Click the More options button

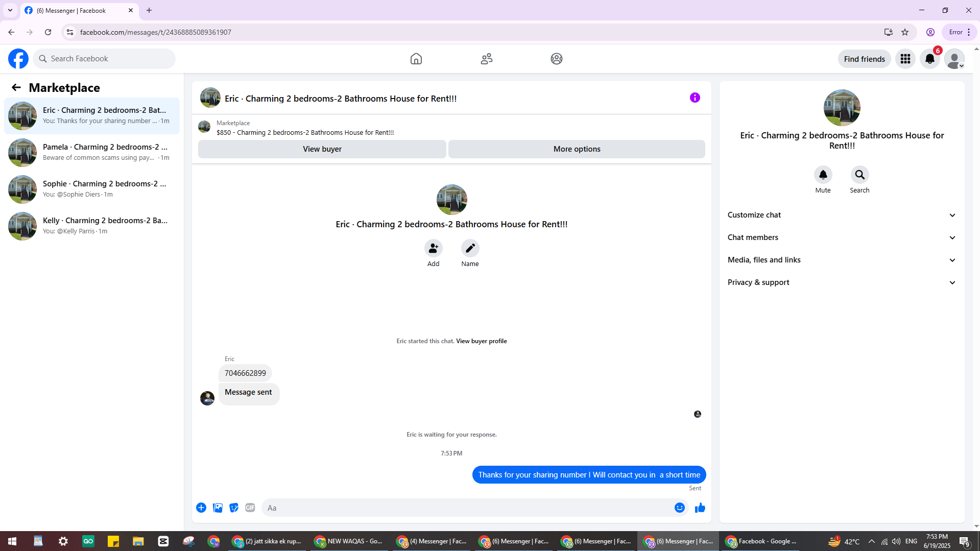click(577, 149)
